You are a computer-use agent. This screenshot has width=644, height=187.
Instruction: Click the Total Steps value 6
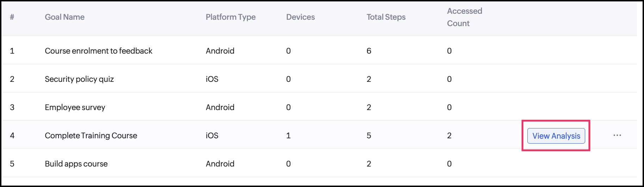coord(369,51)
